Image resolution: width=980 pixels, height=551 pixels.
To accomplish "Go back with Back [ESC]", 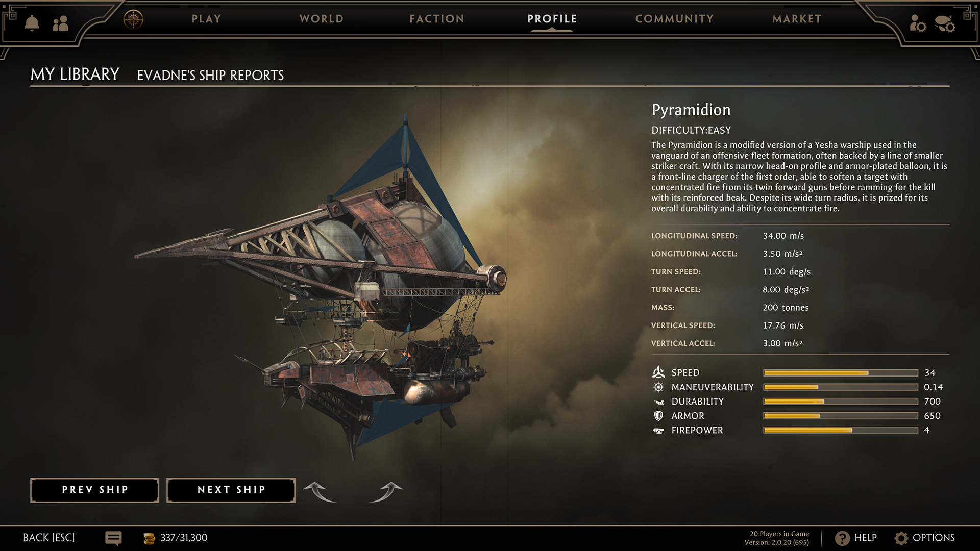I will 49,538.
